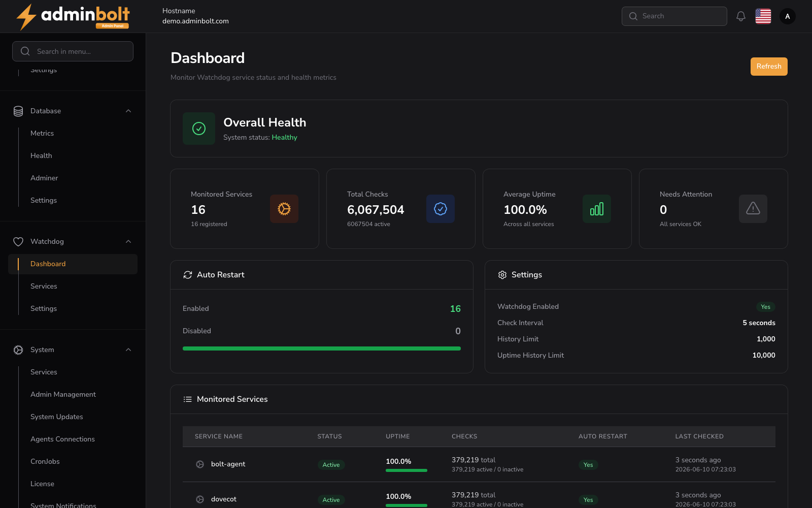Image resolution: width=812 pixels, height=508 pixels.
Task: Open the US flag language selector
Action: pyautogui.click(x=763, y=16)
